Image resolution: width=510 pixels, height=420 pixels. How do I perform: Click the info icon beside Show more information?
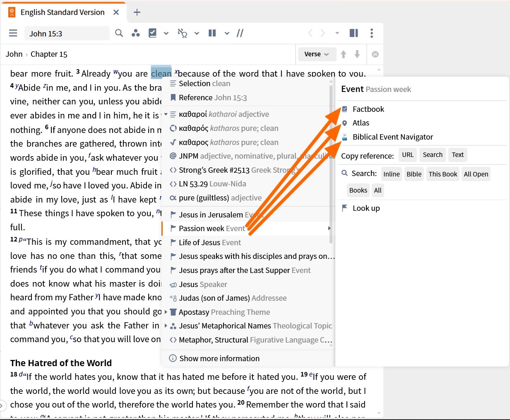[x=173, y=358]
